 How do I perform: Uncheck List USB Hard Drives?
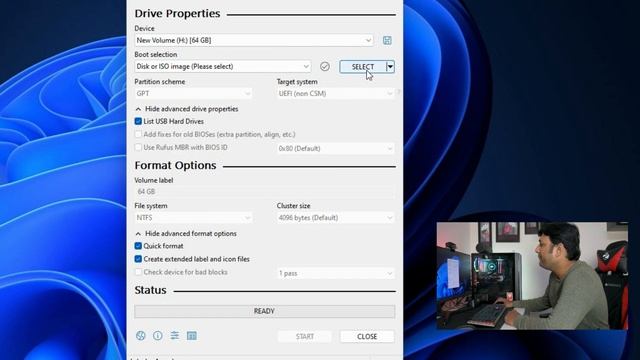click(138, 121)
